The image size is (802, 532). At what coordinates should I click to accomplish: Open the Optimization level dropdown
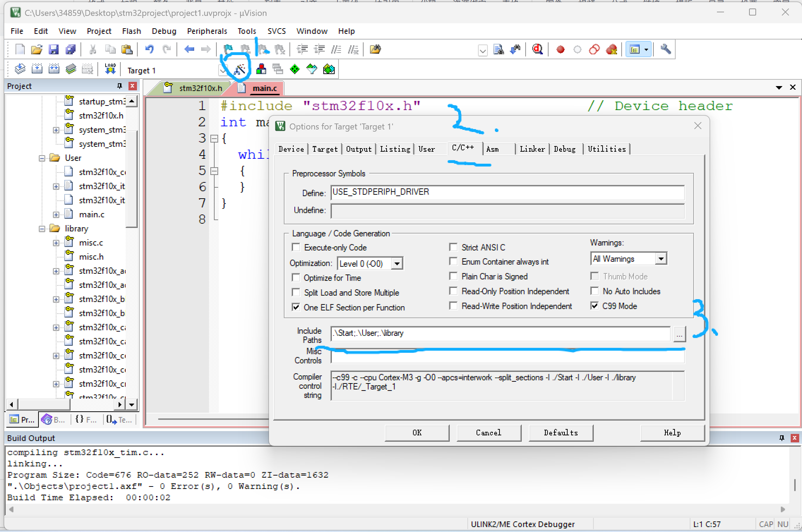point(397,264)
